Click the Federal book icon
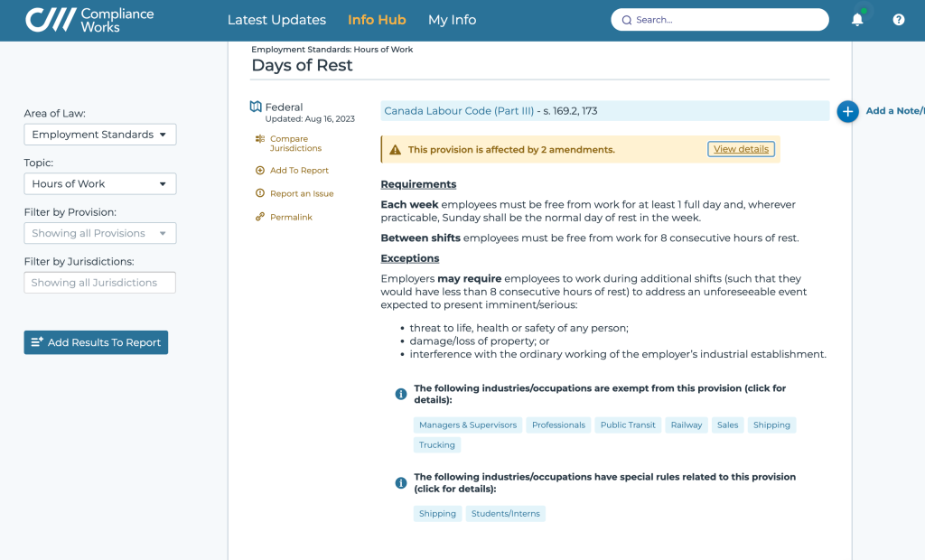The height and width of the screenshot is (560, 925). (256, 107)
